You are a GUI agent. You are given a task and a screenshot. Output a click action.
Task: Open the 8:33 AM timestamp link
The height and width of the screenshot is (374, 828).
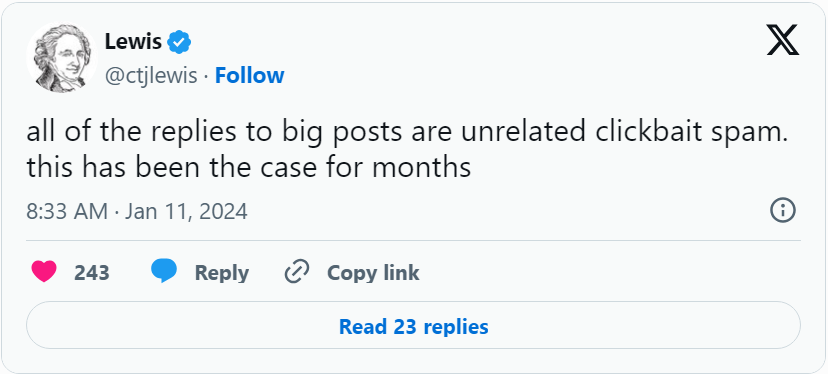[67, 212]
